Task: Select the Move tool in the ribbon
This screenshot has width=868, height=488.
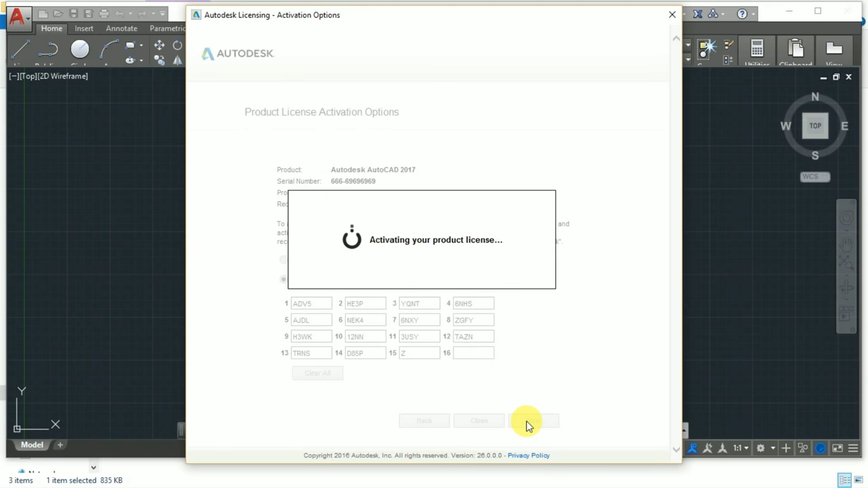Action: point(159,45)
